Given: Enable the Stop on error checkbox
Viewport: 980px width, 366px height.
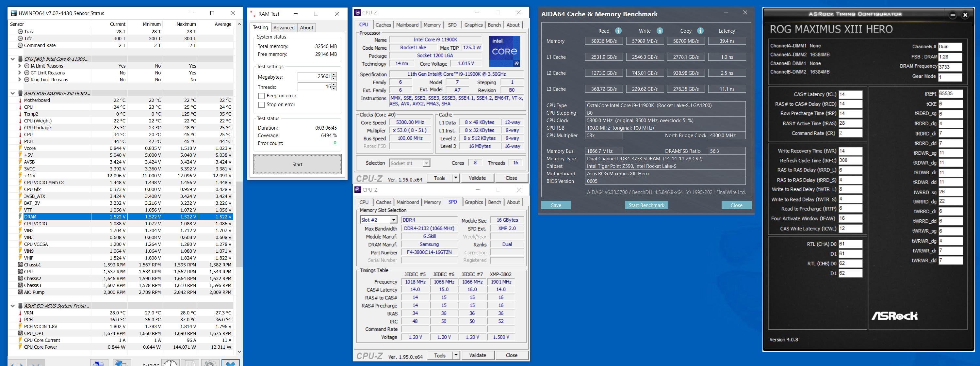Looking at the screenshot, I should tap(261, 104).
